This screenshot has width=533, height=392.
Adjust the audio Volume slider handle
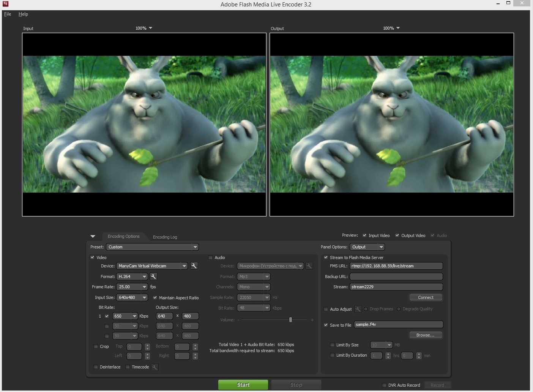(x=290, y=320)
